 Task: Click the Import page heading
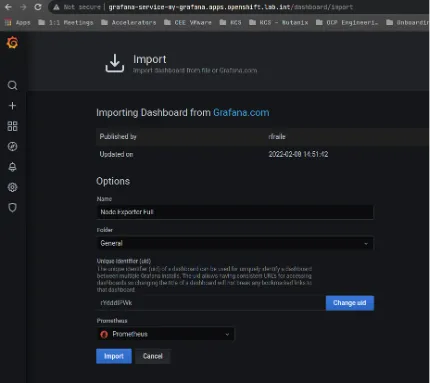pos(149,59)
